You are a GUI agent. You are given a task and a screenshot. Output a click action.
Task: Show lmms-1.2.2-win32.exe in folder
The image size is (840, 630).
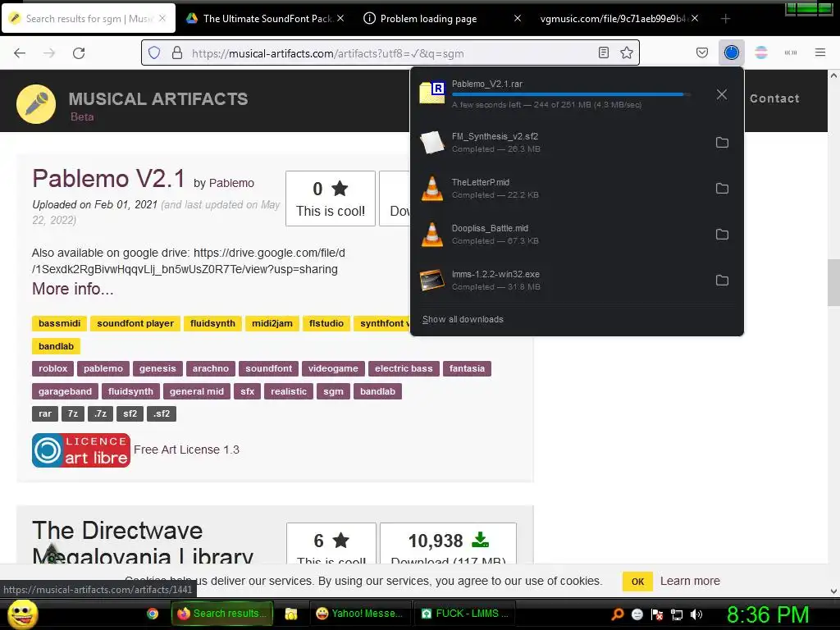coord(722,281)
